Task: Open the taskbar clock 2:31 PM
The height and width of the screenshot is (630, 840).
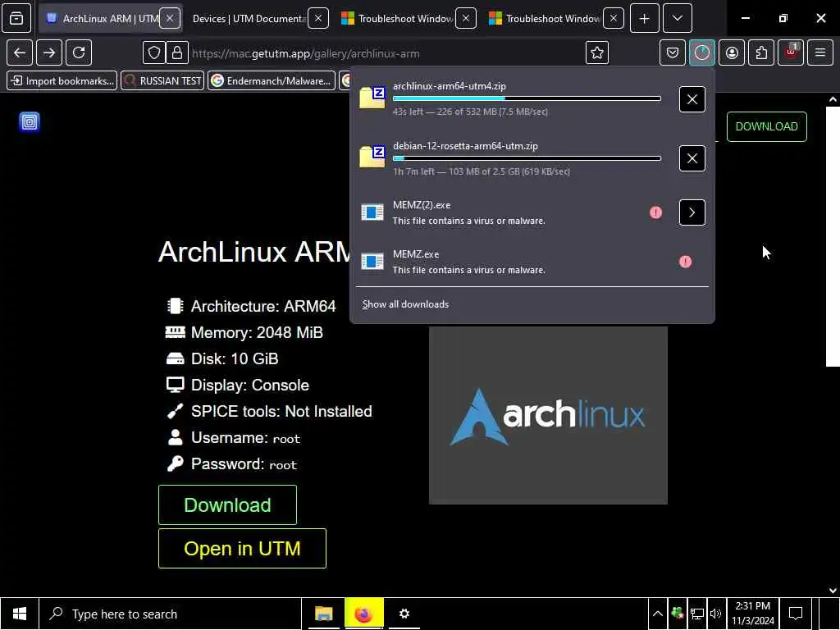Action: click(753, 614)
